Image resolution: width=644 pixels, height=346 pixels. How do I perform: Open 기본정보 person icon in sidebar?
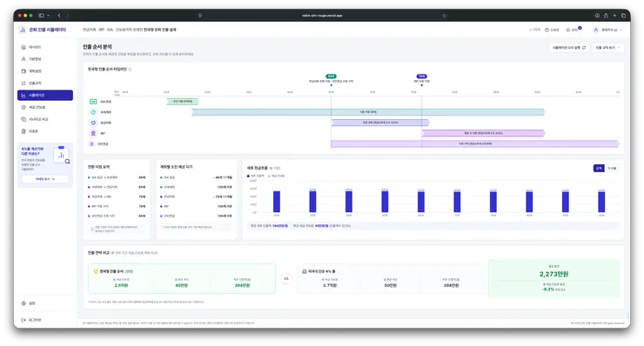[x=23, y=59]
